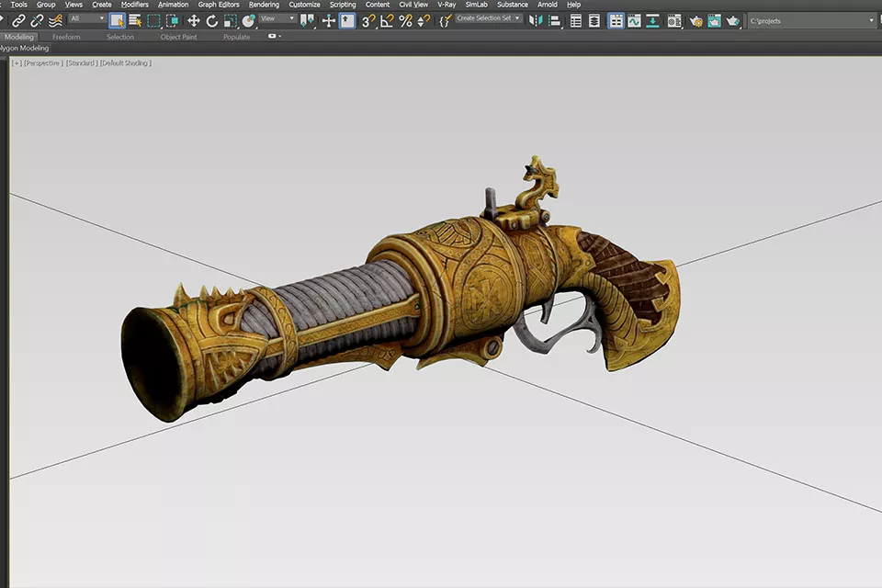Activate the Select and Move tool
This screenshot has height=588, width=882.
[x=194, y=21]
